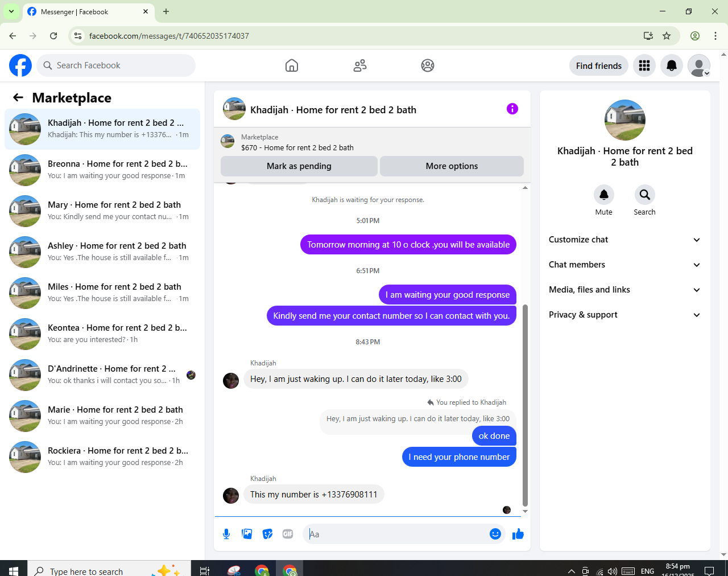Open the D'Andrinette conversation
The height and width of the screenshot is (576, 728).
102,375
